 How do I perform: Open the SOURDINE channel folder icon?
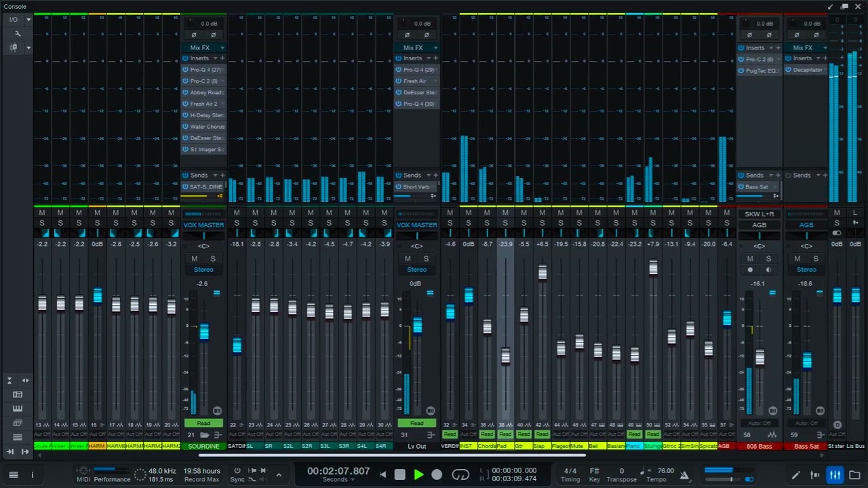click(x=205, y=435)
